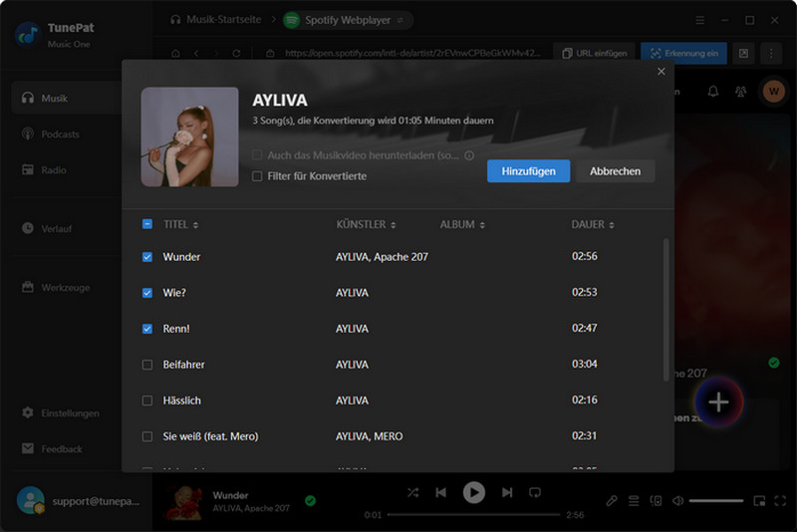Open the lyrics microphone icon
This screenshot has width=797, height=532.
[612, 501]
